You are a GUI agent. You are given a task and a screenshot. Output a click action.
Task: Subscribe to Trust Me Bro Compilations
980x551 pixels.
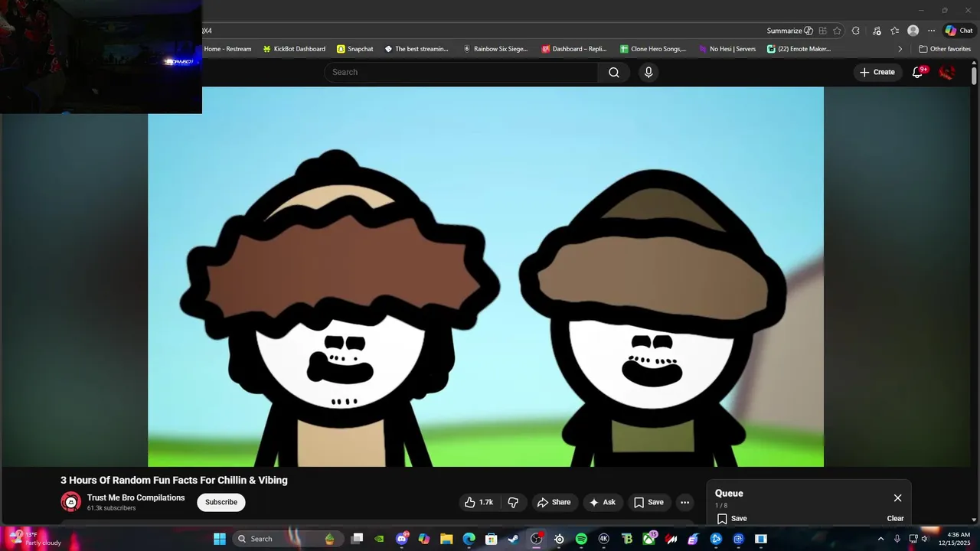click(x=220, y=502)
